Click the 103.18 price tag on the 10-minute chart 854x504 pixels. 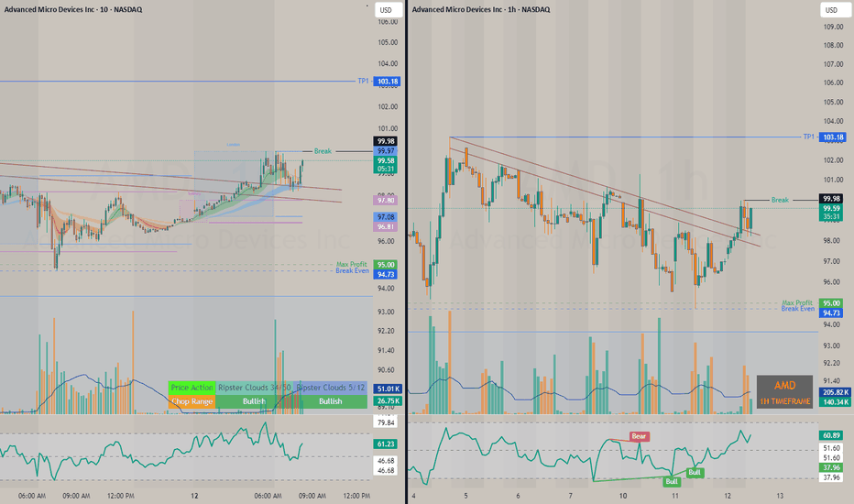point(388,82)
